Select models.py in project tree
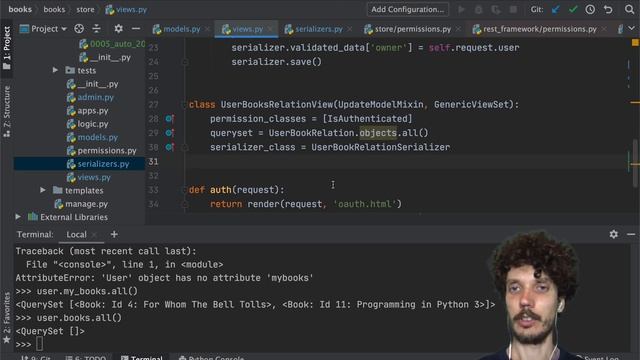 pos(98,137)
